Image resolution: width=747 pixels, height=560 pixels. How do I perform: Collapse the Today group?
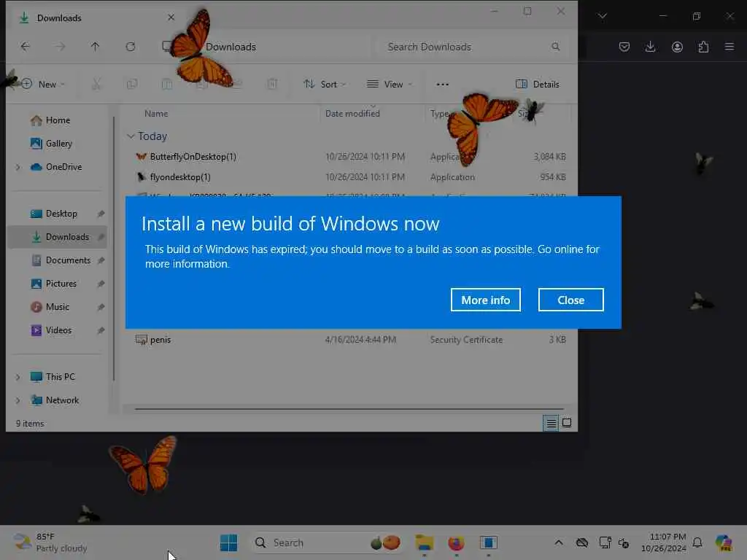pos(131,136)
